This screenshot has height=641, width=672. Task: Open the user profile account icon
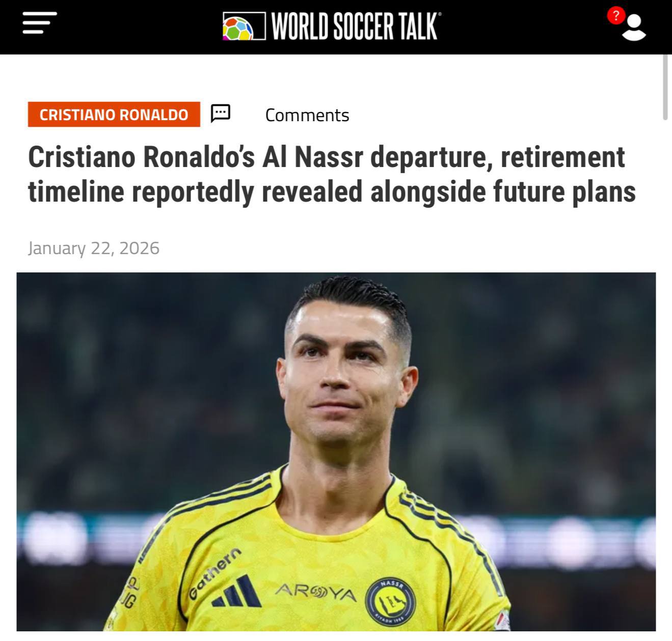(633, 28)
